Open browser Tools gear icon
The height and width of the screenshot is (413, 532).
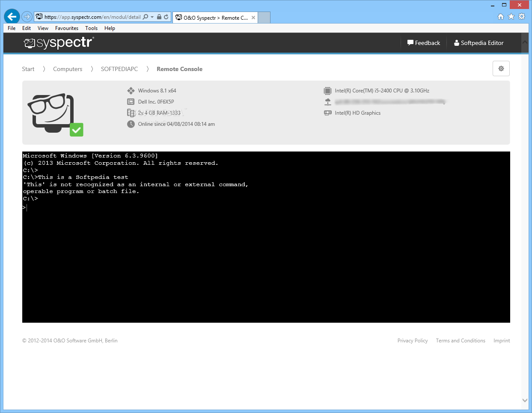coord(522,17)
